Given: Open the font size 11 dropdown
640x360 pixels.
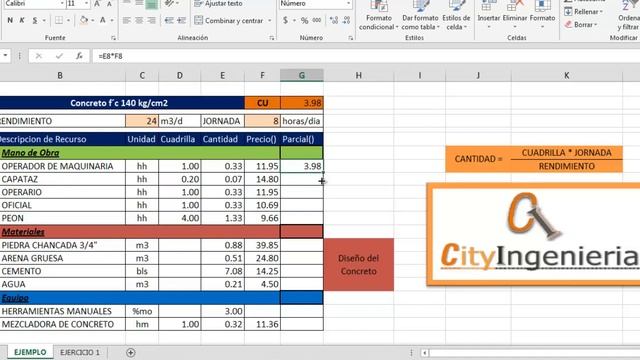Looking at the screenshot, I should pyautogui.click(x=87, y=3).
